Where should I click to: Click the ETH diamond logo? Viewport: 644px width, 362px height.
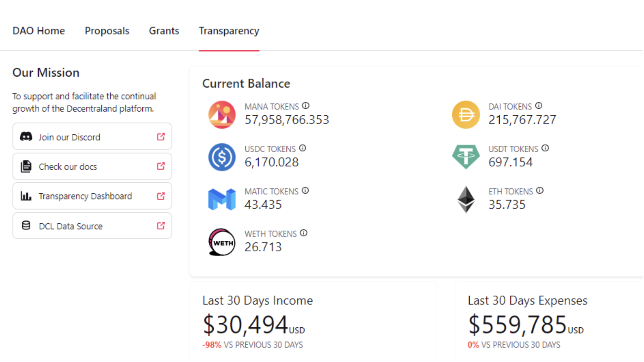466,199
